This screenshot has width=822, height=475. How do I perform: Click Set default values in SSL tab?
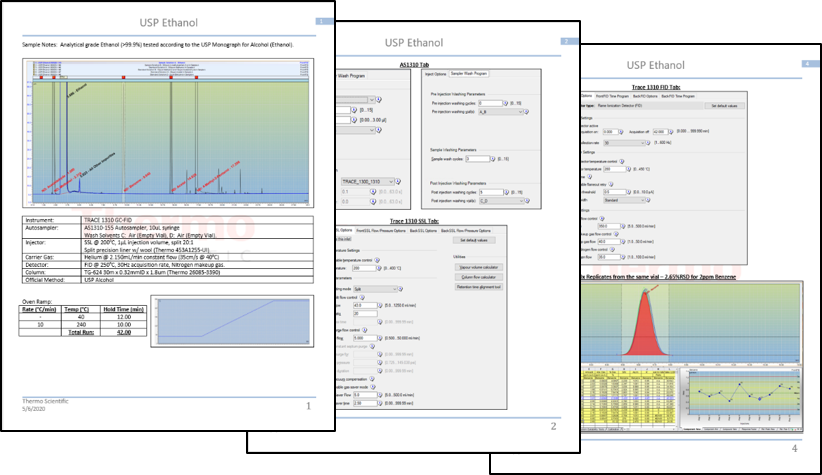(474, 240)
